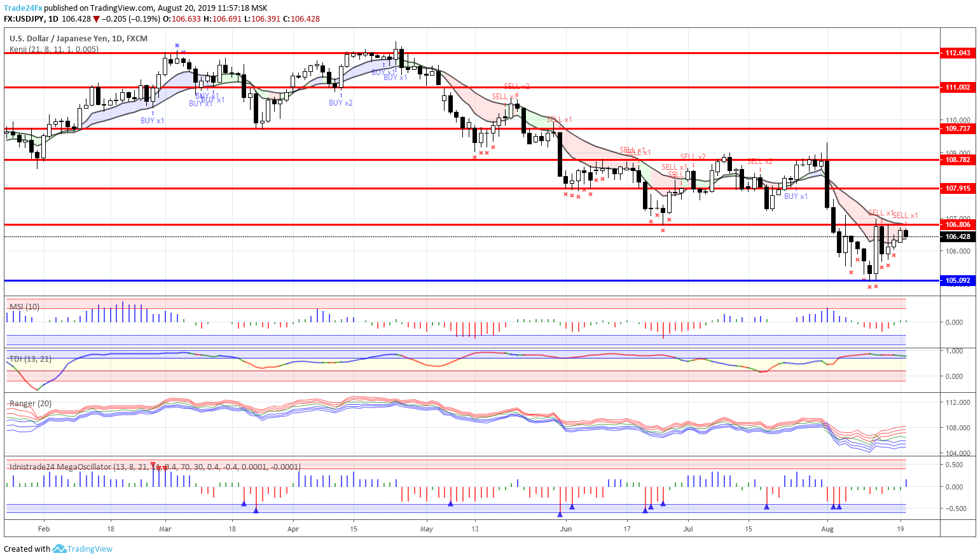Viewport: 980px width, 560px height.
Task: Select the Idnistrade24 MegaOscillator legend
Action: pos(155,467)
